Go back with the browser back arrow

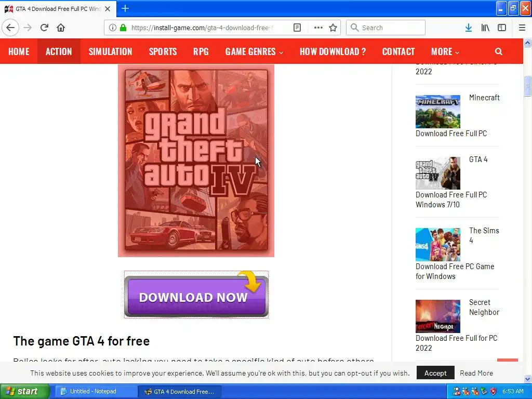coord(10,28)
